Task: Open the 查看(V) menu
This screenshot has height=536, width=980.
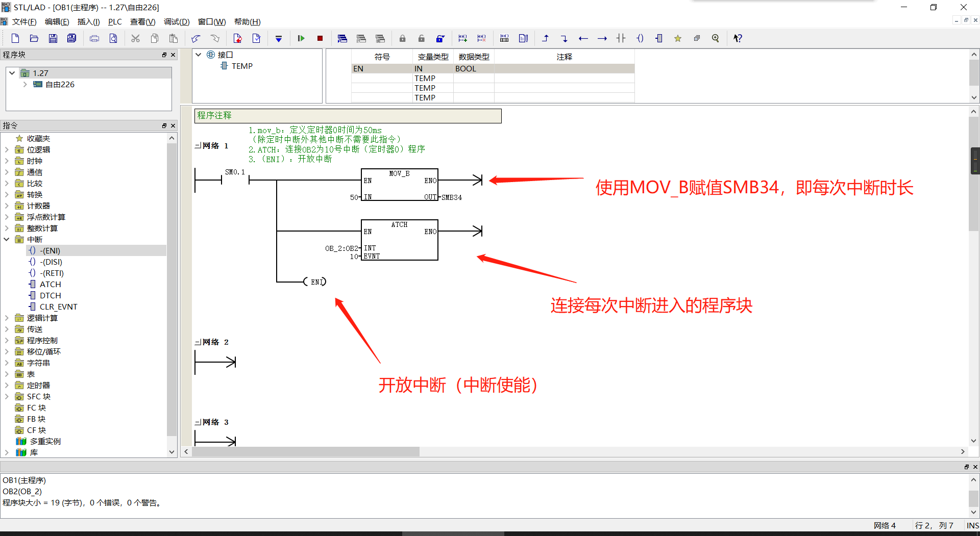Action: point(142,21)
